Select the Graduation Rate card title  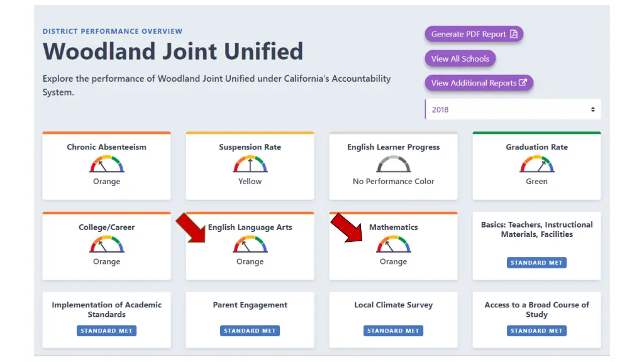(537, 147)
